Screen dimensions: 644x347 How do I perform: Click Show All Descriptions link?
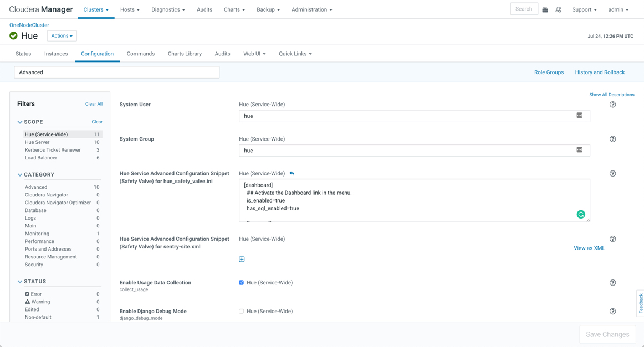(611, 95)
